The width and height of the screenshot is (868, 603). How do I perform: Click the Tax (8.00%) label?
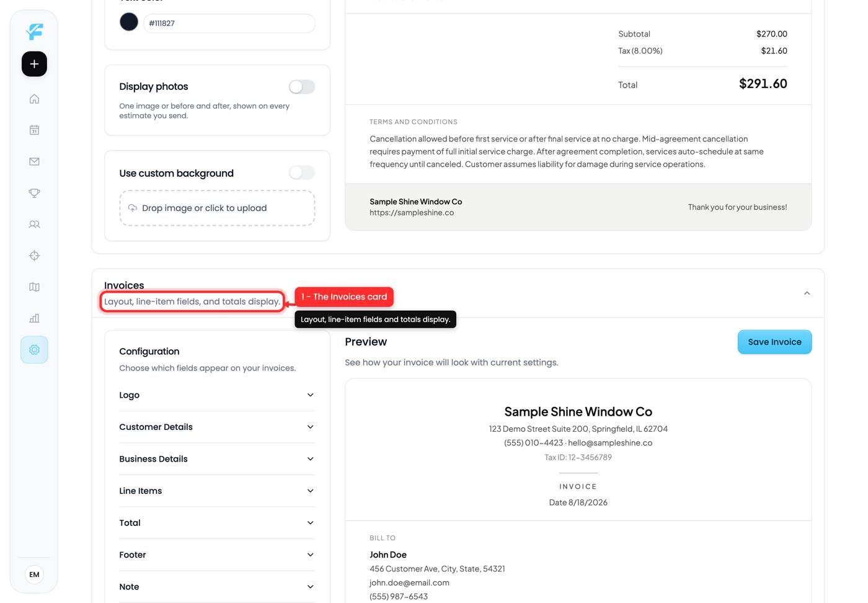point(640,51)
